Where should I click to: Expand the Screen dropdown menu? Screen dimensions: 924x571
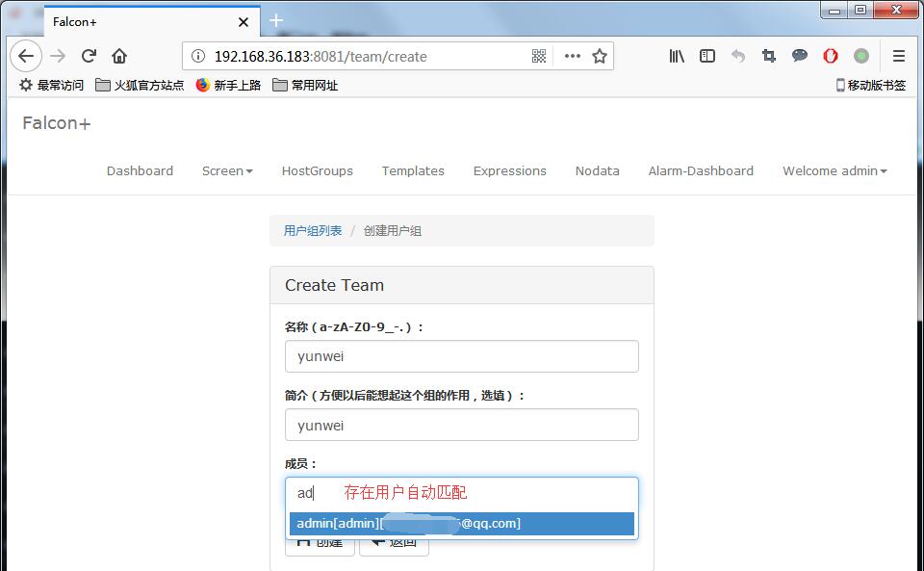(x=227, y=170)
